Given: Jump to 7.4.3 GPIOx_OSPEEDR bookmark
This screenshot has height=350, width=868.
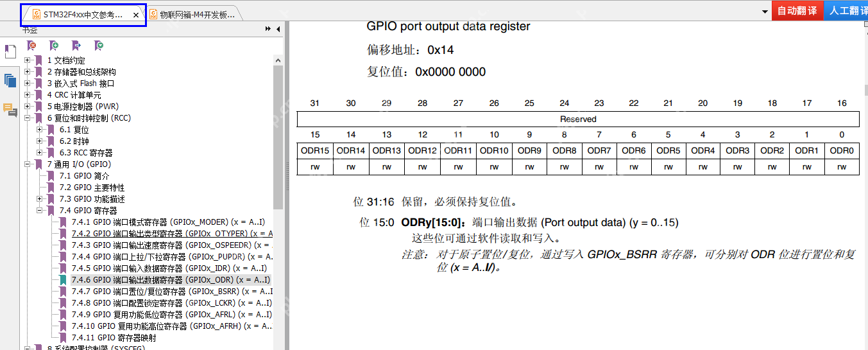Looking at the screenshot, I should coord(172,245).
